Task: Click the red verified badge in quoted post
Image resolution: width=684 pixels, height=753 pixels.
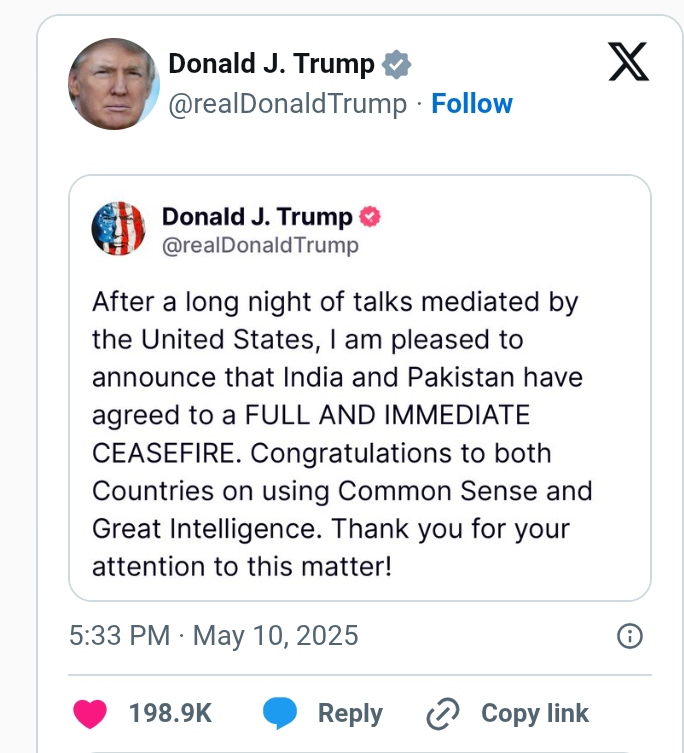Action: [370, 217]
